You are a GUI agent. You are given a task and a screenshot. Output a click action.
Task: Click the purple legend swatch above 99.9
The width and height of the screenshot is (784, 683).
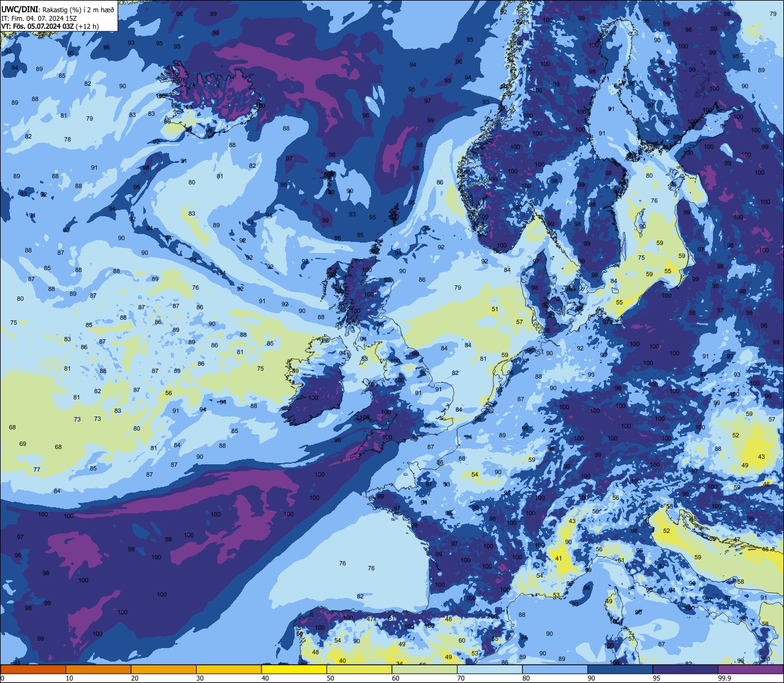(751, 669)
